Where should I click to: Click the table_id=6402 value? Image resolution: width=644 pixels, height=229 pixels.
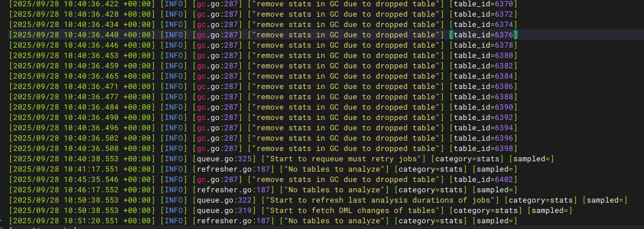tap(483, 180)
